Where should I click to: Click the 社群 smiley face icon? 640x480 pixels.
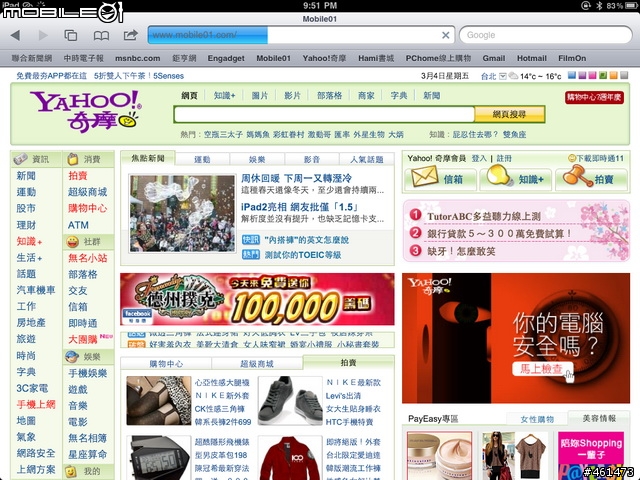[x=72, y=242]
